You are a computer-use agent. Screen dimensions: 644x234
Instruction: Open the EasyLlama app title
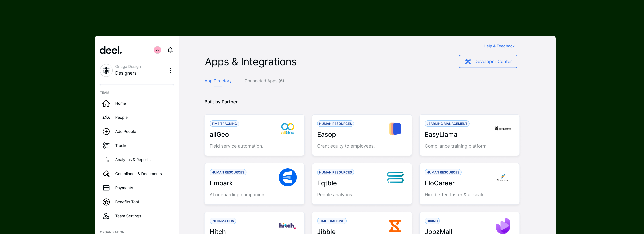click(x=441, y=134)
